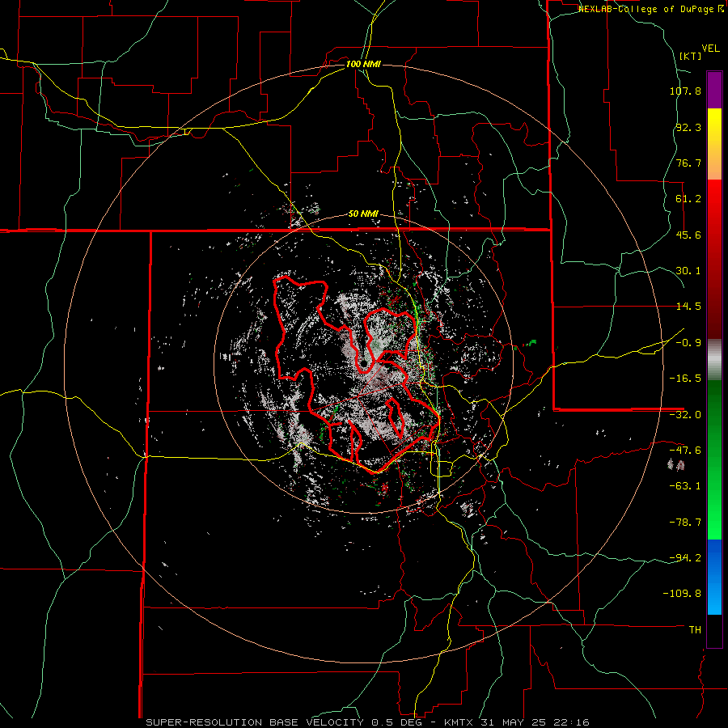Pick the purple segment of the color bar
This screenshot has width=728, height=728.
(714, 90)
